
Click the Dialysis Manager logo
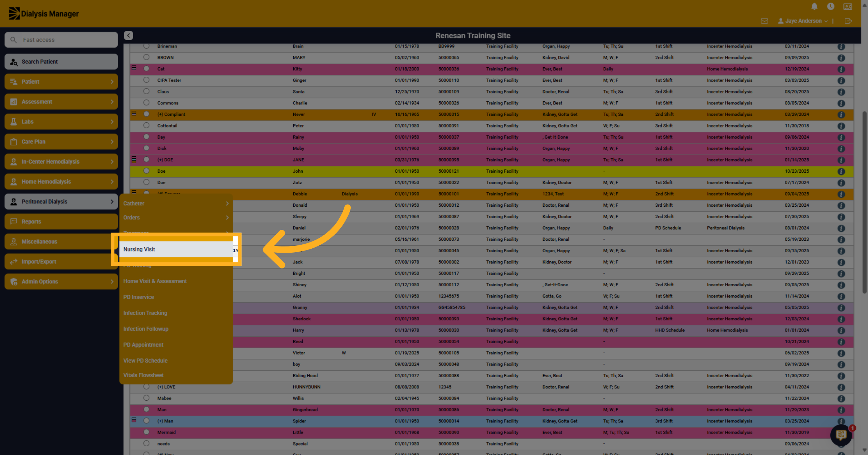(x=44, y=13)
